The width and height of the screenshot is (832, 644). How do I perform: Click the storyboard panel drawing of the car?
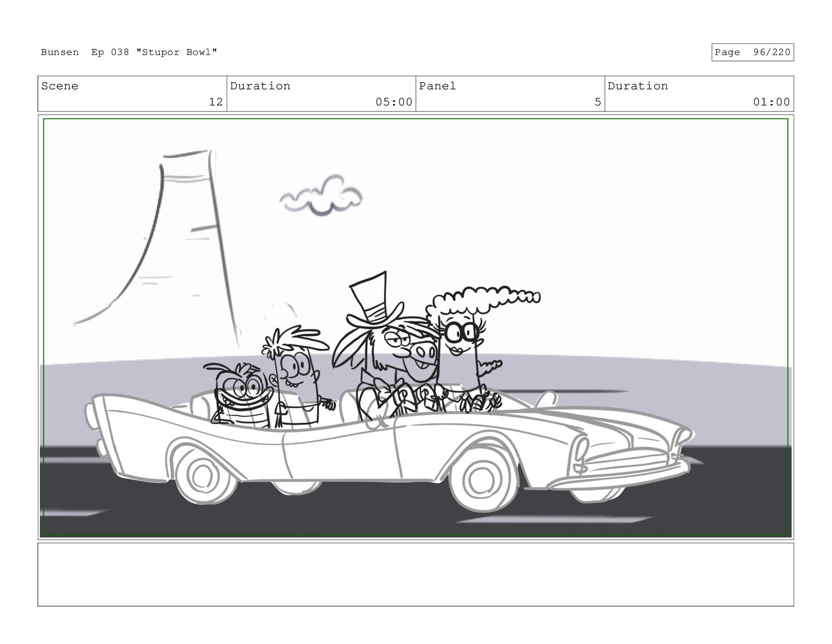tap(415, 328)
